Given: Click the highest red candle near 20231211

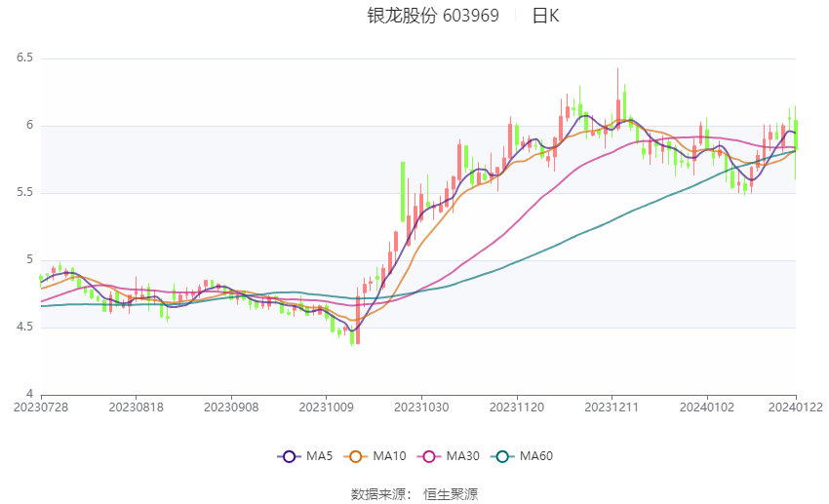Looking at the screenshot, I should point(617,98).
